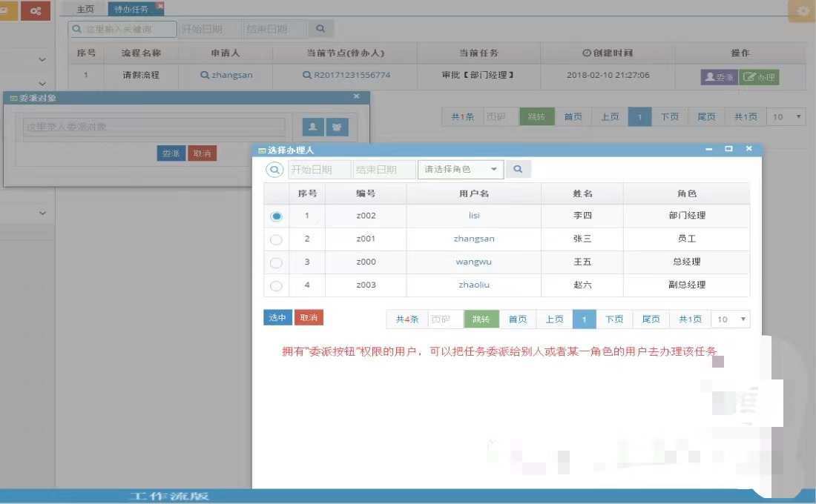Viewport: 816px width, 504px height.
Task: Open page size dropdown in 选择办理人 dialog
Action: [x=731, y=319]
